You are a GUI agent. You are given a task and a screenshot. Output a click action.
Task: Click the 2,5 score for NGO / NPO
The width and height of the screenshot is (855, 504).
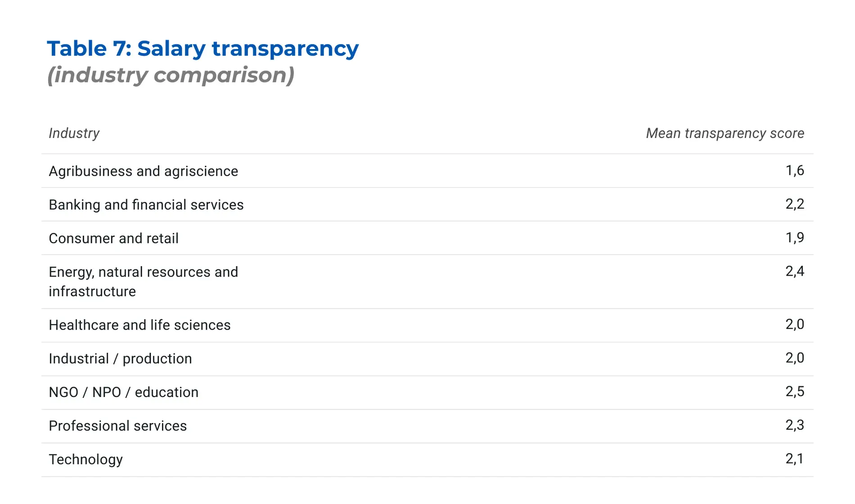(795, 392)
